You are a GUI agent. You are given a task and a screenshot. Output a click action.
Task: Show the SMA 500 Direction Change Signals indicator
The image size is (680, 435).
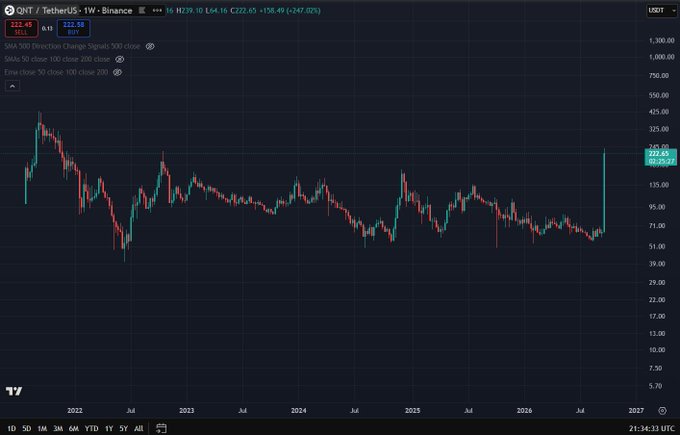[x=150, y=46]
